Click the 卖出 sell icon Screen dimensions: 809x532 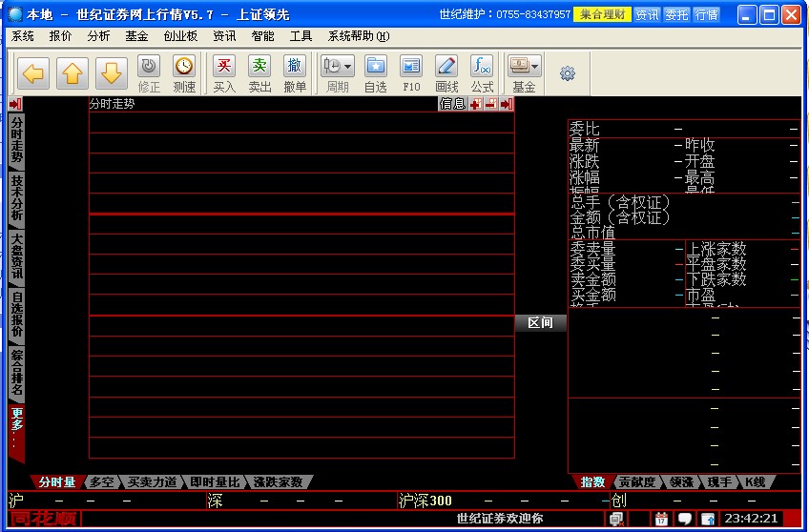point(259,67)
